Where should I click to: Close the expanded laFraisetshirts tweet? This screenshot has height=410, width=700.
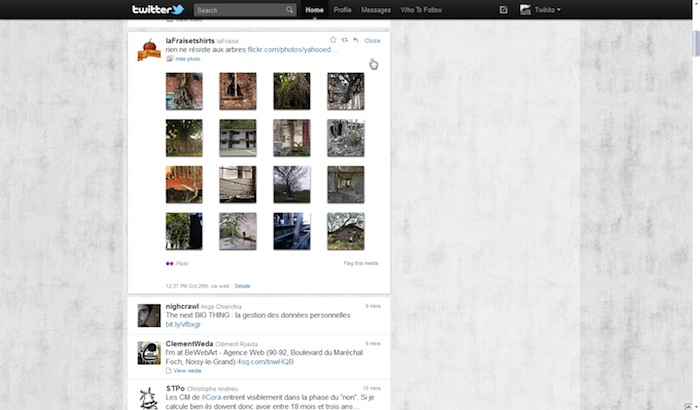[x=372, y=40]
